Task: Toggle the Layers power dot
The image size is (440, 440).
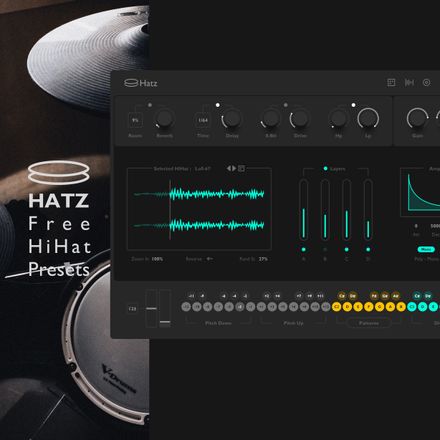Action: pos(325,169)
